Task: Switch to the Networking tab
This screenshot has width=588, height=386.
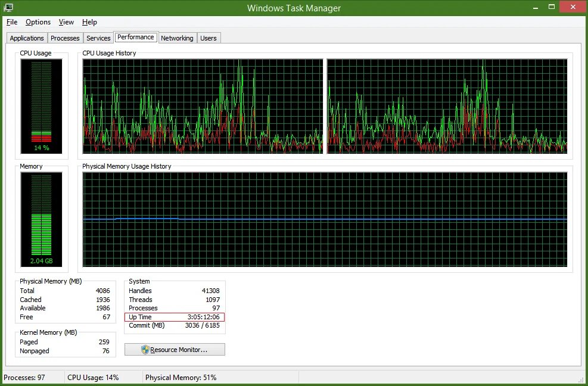Action: [177, 38]
